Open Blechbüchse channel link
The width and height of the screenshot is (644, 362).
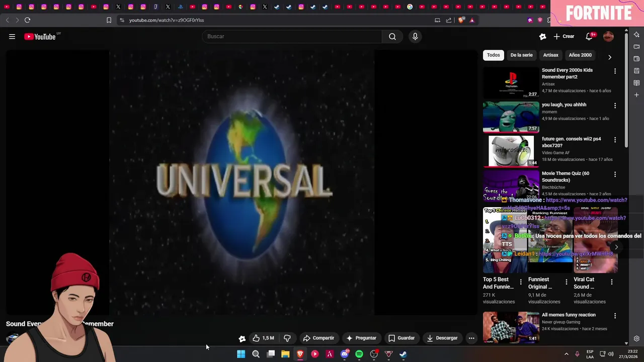point(553,187)
